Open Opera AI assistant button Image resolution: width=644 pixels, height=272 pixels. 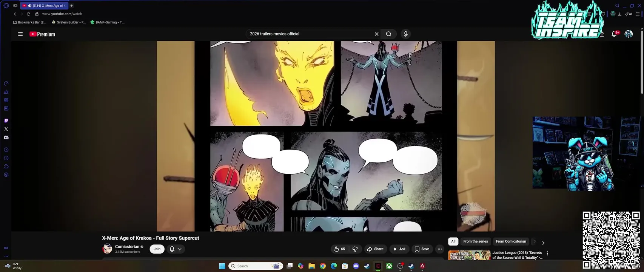[629, 14]
